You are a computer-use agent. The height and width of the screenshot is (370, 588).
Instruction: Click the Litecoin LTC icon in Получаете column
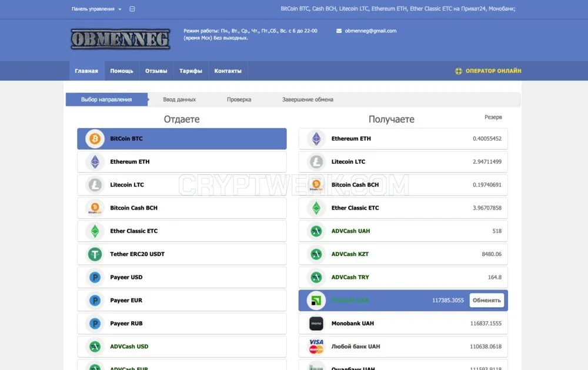pyautogui.click(x=316, y=162)
